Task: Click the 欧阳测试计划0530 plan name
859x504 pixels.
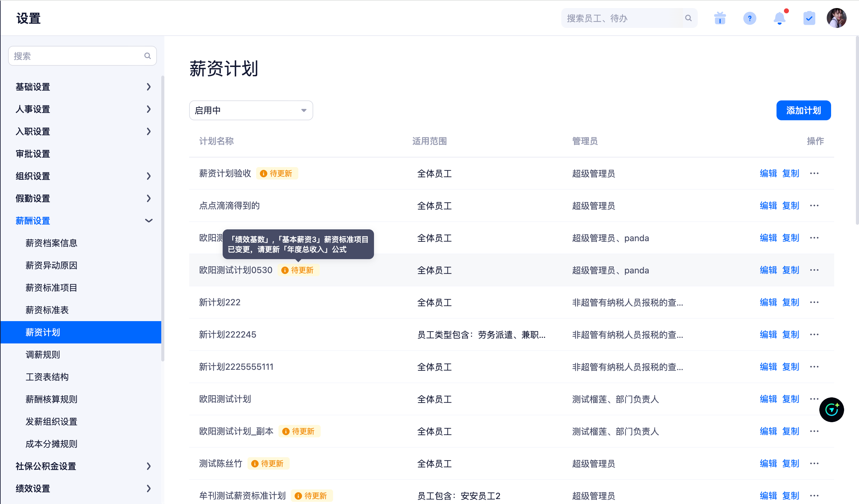Action: [x=236, y=270]
